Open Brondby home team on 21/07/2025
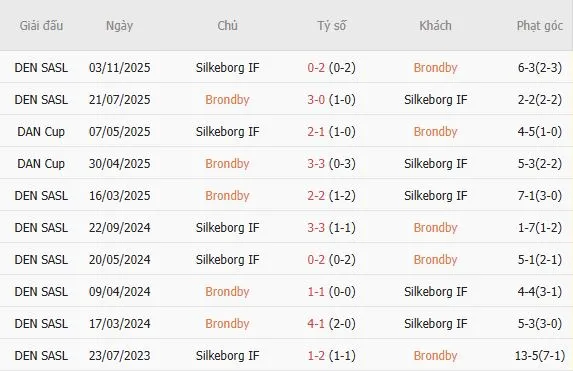 point(227,99)
